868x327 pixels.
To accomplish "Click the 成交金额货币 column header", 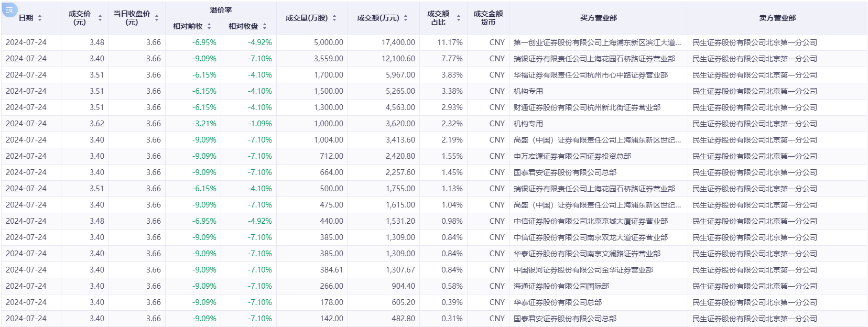I will 488,18.
